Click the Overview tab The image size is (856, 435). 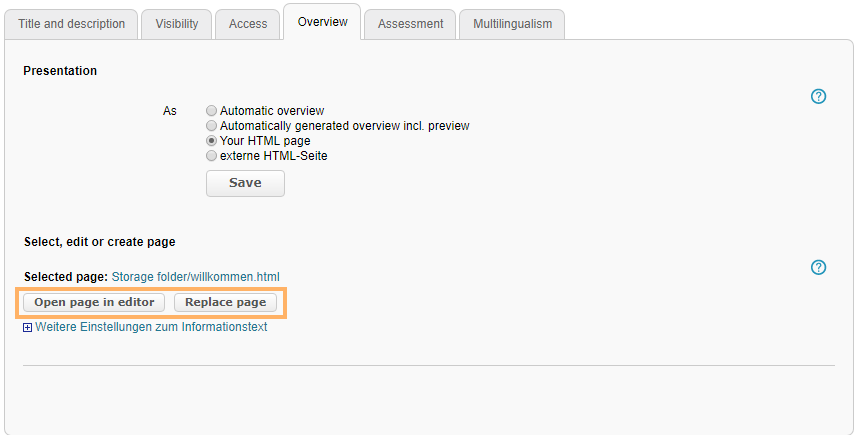point(323,22)
